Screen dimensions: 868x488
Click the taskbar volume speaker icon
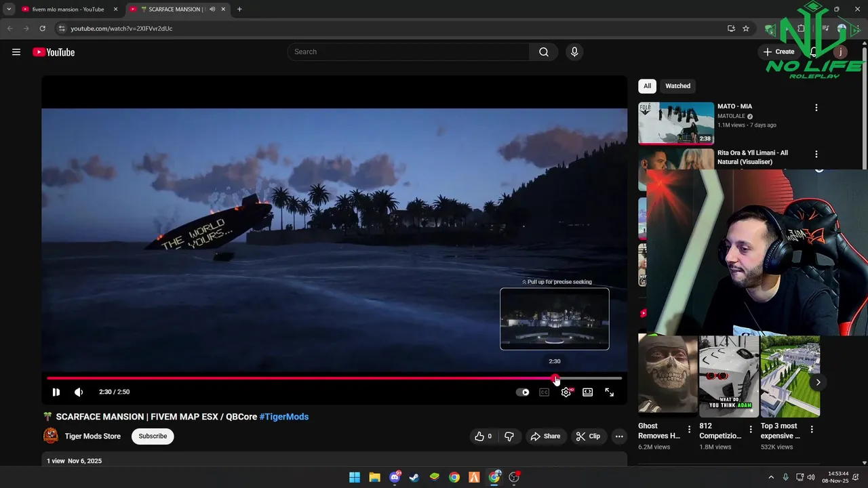pos(812,477)
